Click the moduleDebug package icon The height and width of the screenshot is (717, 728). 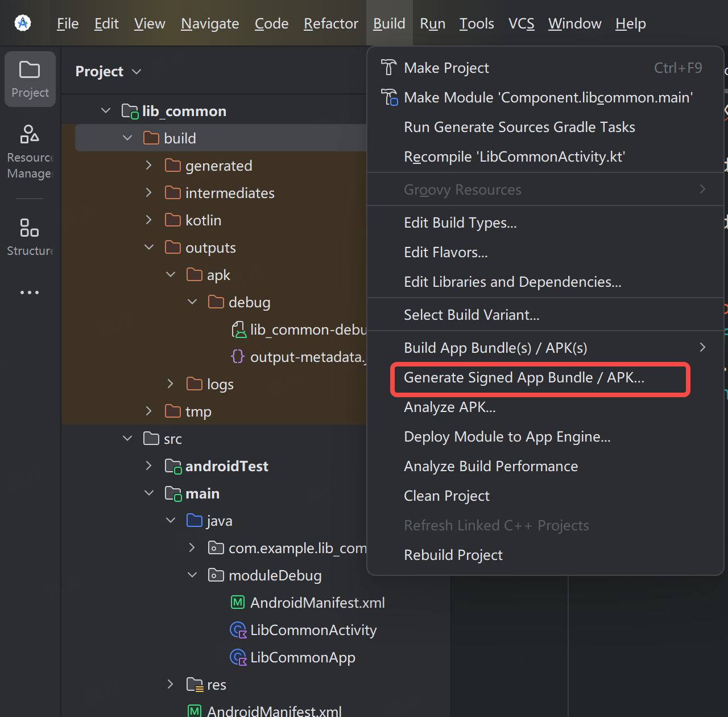(x=216, y=575)
